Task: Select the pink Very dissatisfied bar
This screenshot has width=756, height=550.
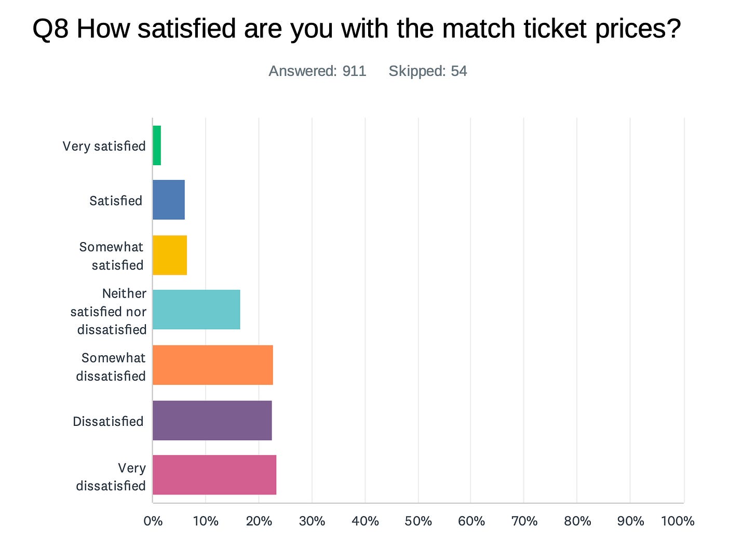Action: tap(214, 475)
